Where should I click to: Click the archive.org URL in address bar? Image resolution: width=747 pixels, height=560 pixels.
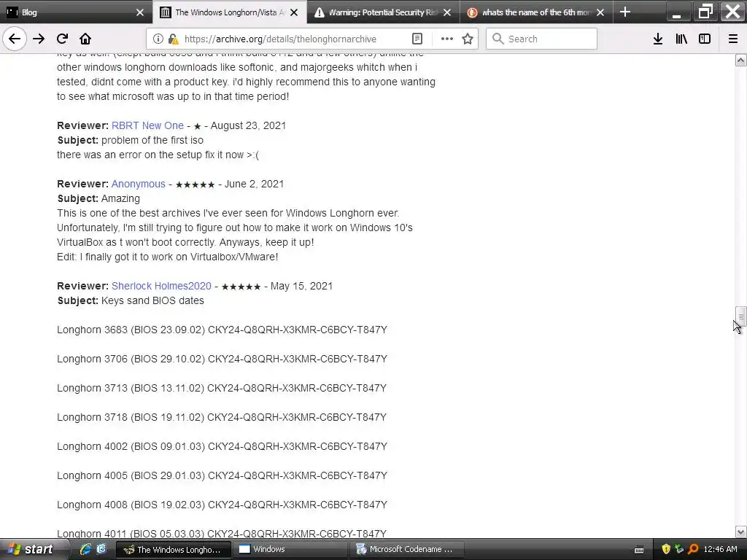280,39
